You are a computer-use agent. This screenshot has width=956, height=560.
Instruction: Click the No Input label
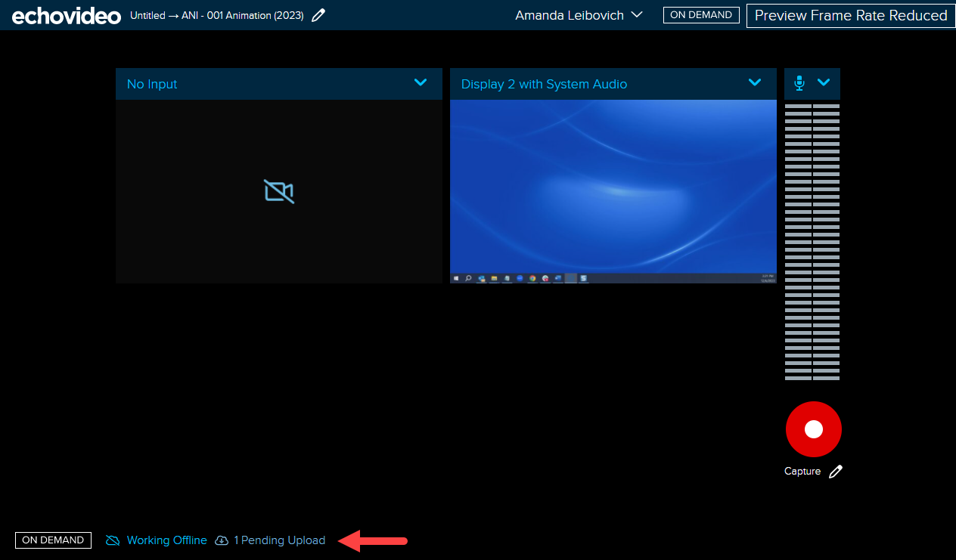tap(152, 84)
